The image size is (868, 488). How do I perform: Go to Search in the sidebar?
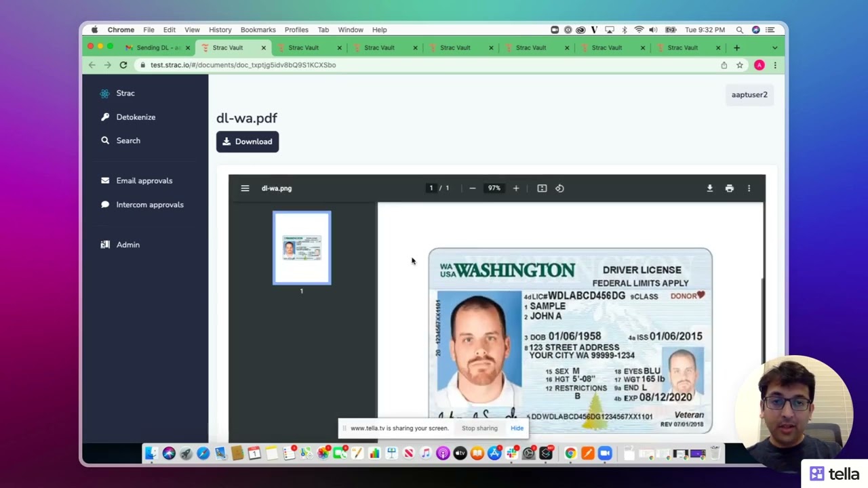click(128, 140)
